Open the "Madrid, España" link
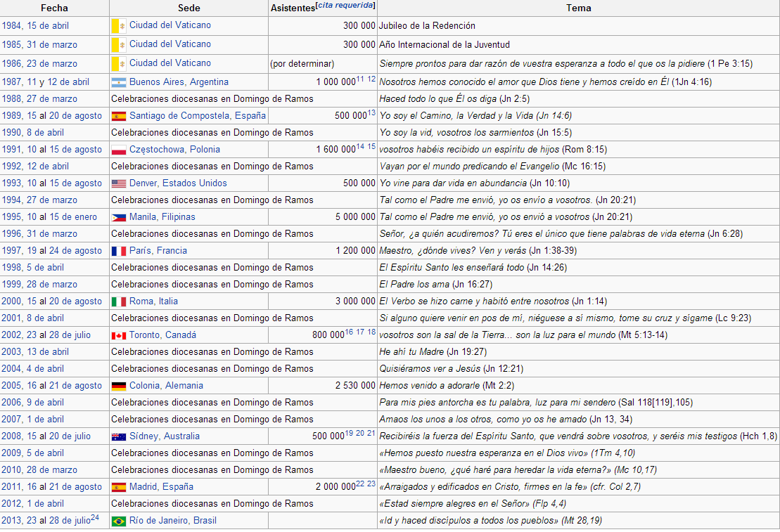 coord(161,487)
